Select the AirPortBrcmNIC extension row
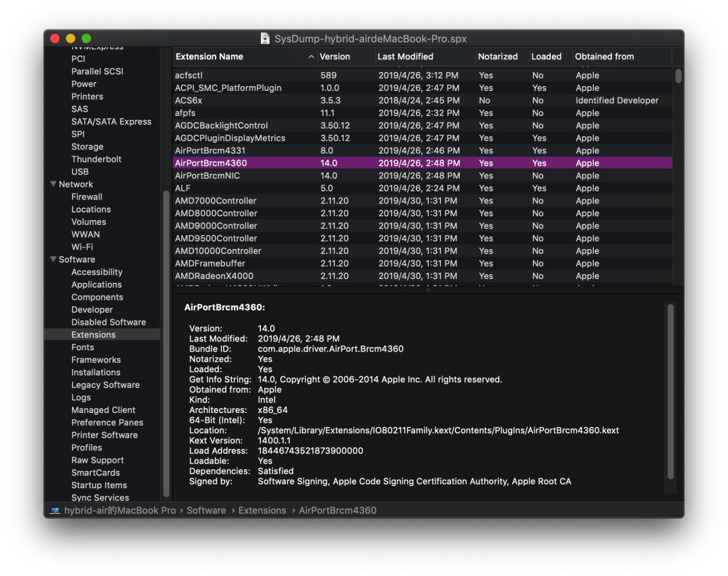The image size is (728, 576). coord(423,175)
